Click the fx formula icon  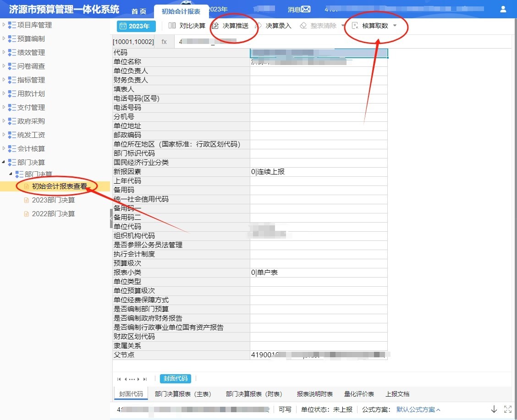tap(164, 42)
